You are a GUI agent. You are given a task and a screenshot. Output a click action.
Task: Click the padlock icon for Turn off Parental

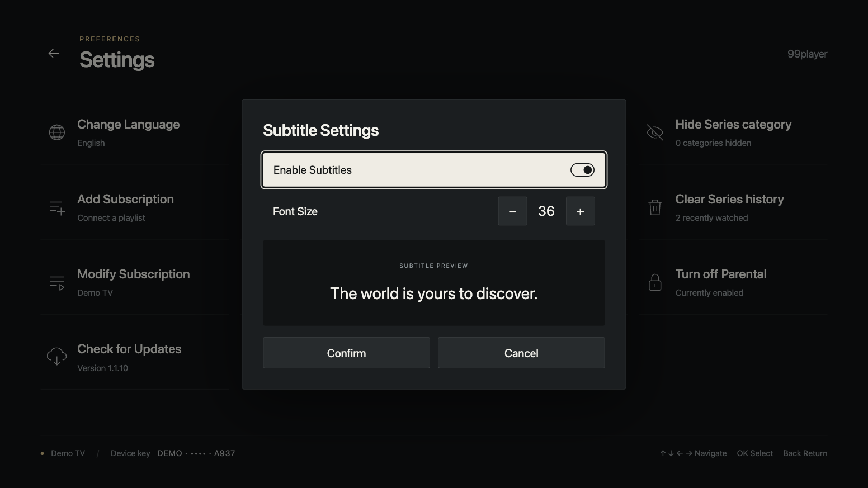655,282
